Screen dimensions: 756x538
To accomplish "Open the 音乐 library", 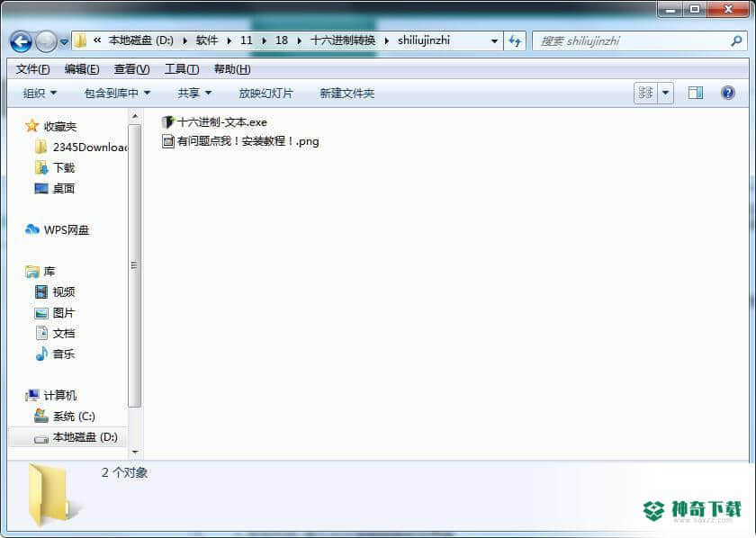I will [x=55, y=354].
